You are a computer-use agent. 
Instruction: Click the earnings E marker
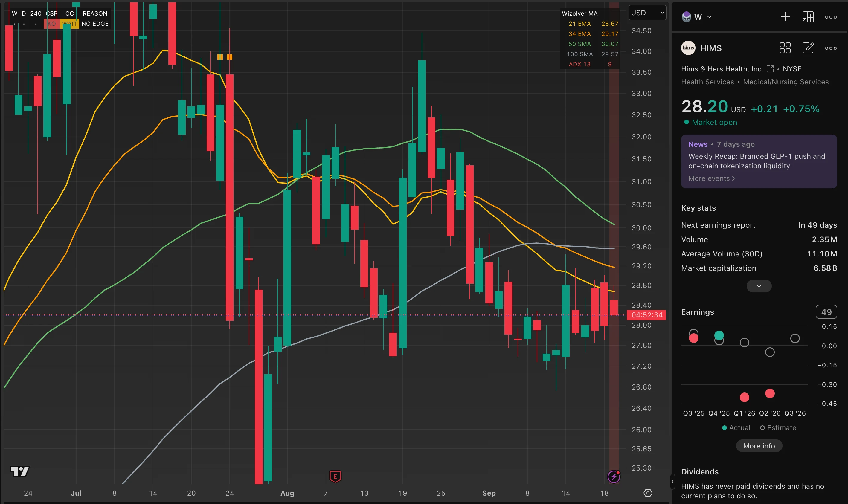tap(335, 476)
